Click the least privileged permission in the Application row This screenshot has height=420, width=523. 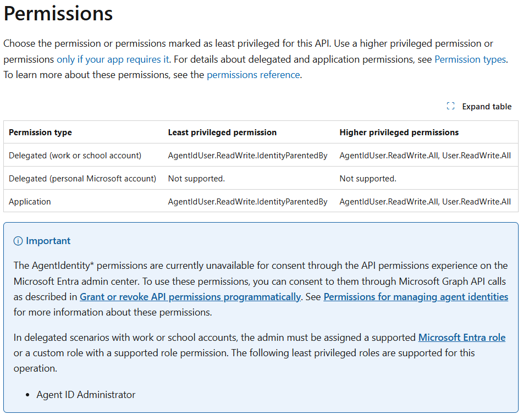[247, 202]
